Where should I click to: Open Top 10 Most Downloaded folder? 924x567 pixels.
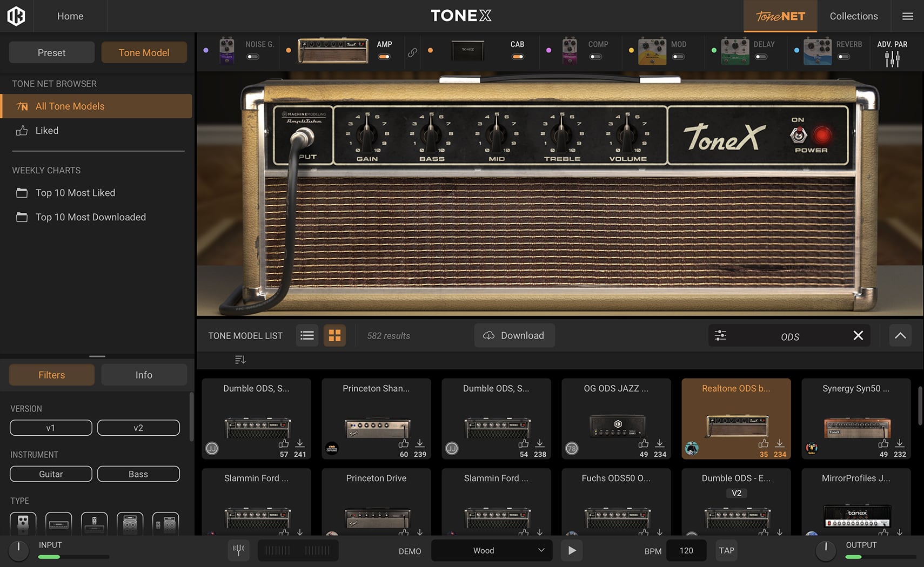pos(90,217)
